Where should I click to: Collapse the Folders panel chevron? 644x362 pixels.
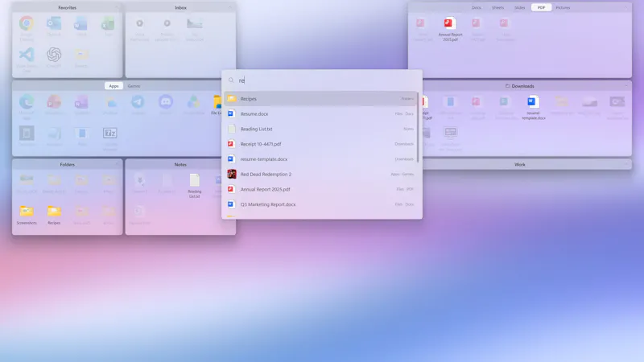click(x=117, y=165)
